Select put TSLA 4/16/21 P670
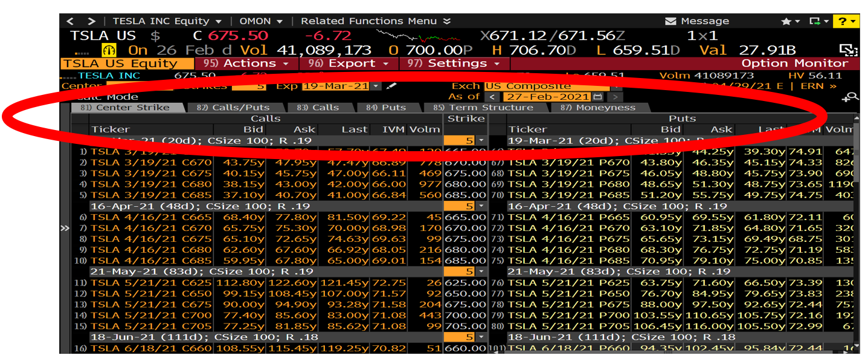This screenshot has height=358, width=868. pyautogui.click(x=568, y=228)
